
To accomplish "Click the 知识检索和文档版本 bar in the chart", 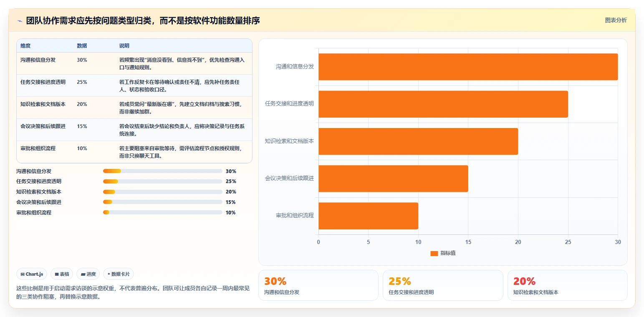I will point(418,141).
